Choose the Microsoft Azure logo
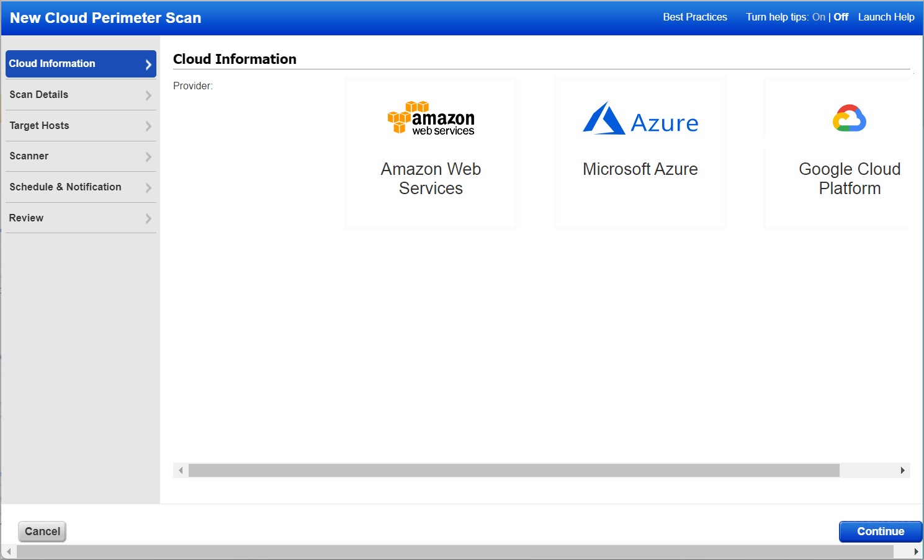The height and width of the screenshot is (560, 924). tap(640, 118)
